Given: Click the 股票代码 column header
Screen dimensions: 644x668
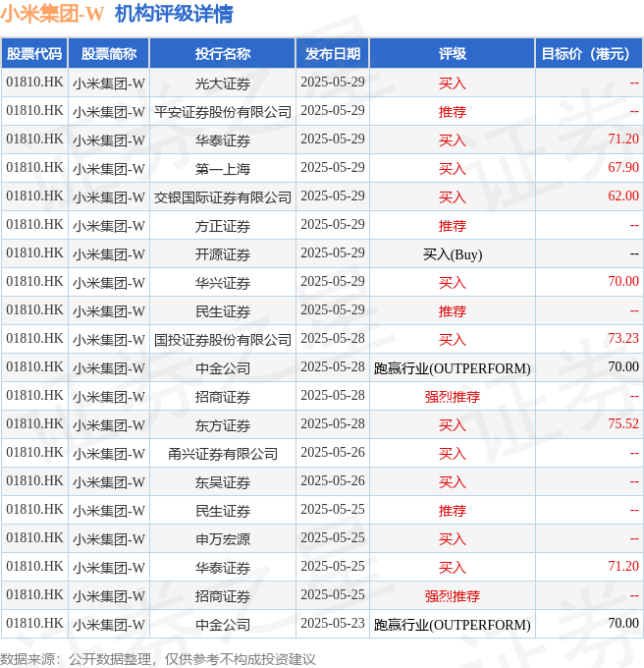Looking at the screenshot, I should pos(34,54).
